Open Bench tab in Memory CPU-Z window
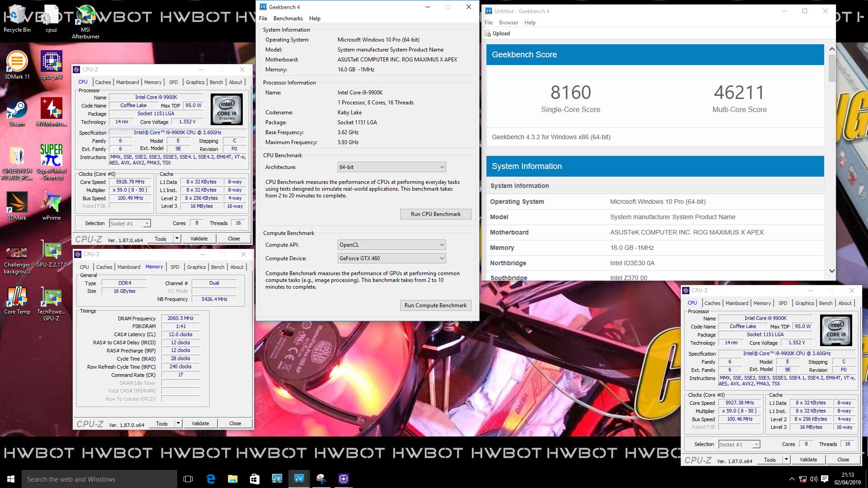 217,267
